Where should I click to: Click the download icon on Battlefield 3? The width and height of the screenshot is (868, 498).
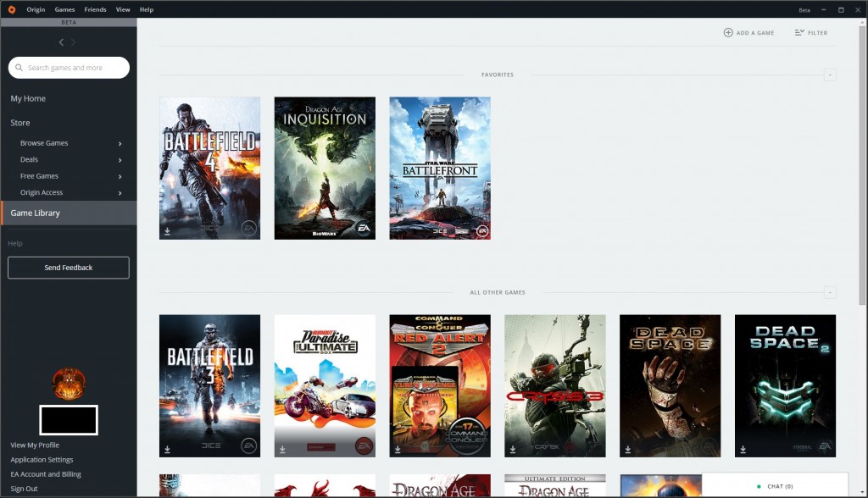pos(167,450)
